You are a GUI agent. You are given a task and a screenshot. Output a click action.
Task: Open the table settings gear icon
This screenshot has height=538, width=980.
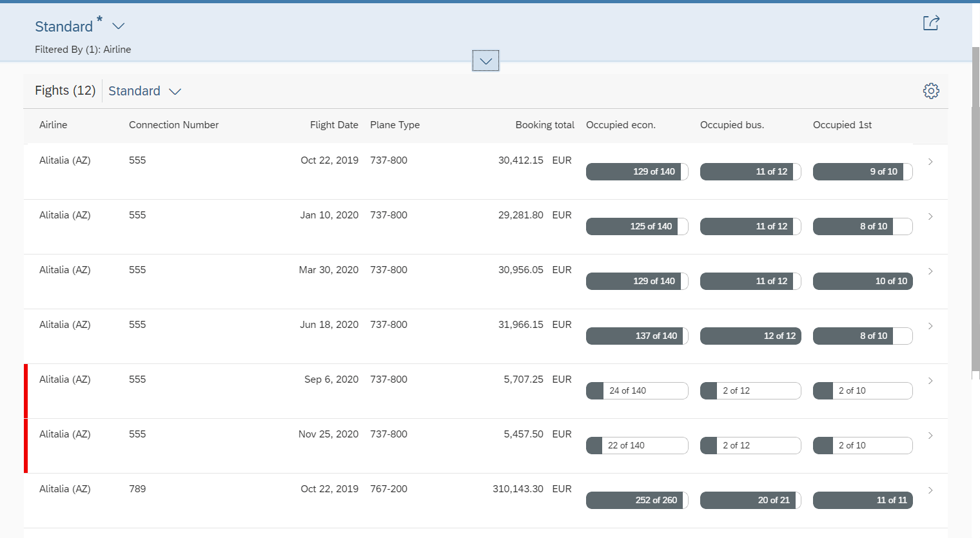pos(931,90)
